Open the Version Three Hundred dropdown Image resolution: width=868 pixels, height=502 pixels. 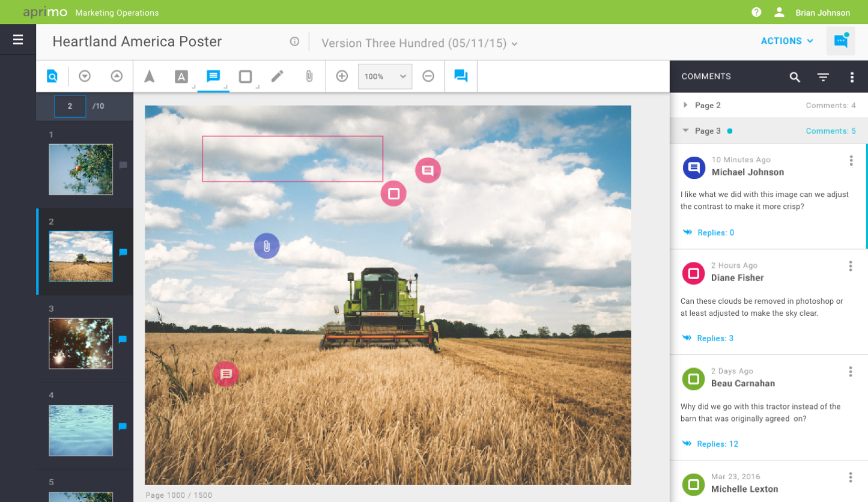coord(419,43)
